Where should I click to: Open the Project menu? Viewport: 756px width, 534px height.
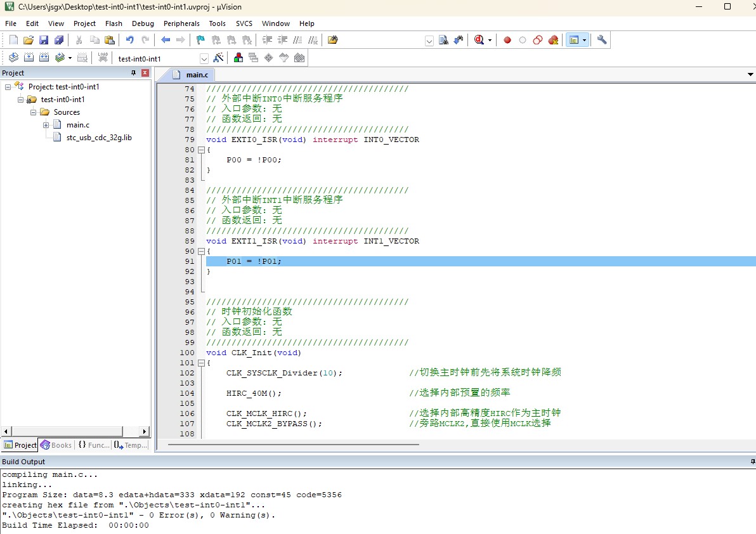click(x=84, y=23)
